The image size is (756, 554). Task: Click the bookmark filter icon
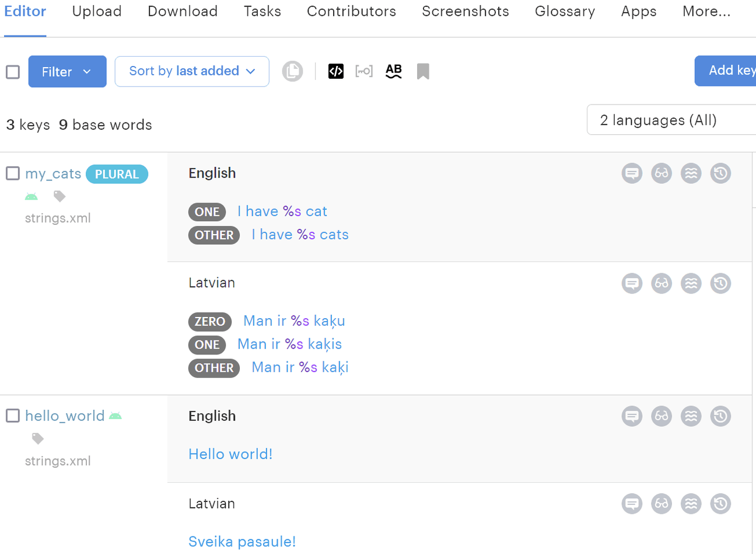pos(422,71)
